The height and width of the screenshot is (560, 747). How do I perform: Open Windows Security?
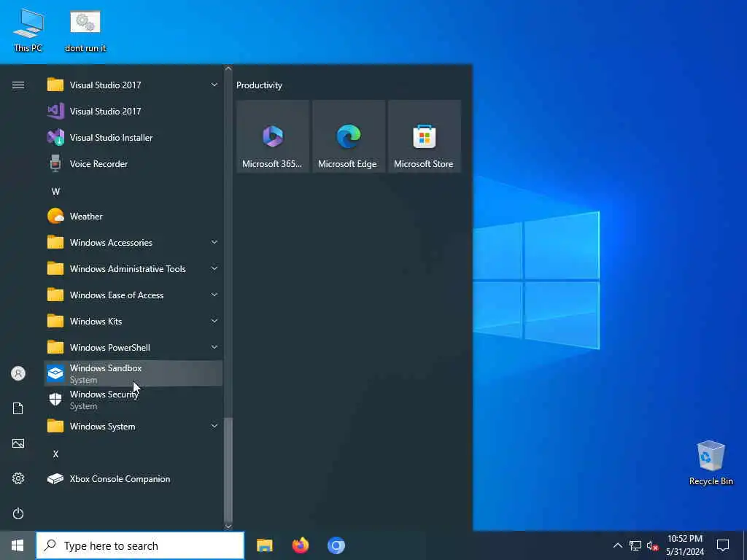coord(133,400)
